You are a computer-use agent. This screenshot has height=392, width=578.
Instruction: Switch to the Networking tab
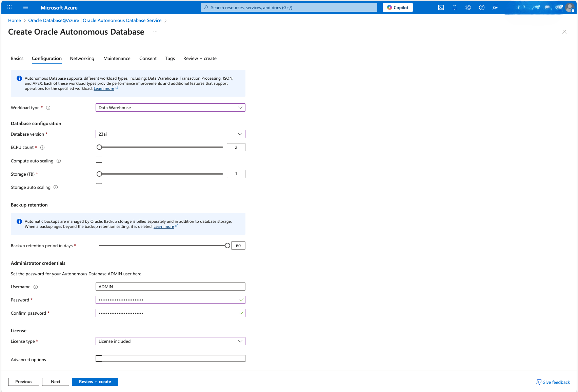[x=82, y=58]
